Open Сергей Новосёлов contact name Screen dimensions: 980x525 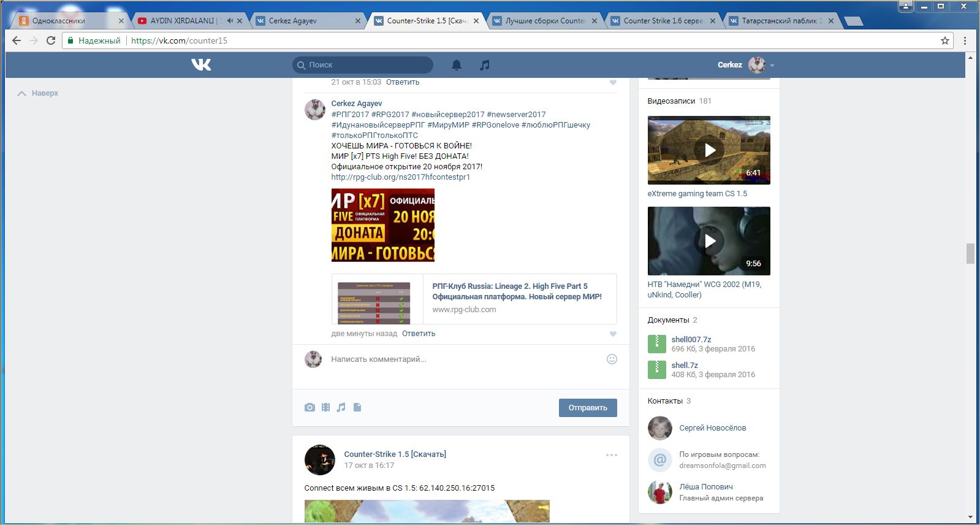pos(713,428)
